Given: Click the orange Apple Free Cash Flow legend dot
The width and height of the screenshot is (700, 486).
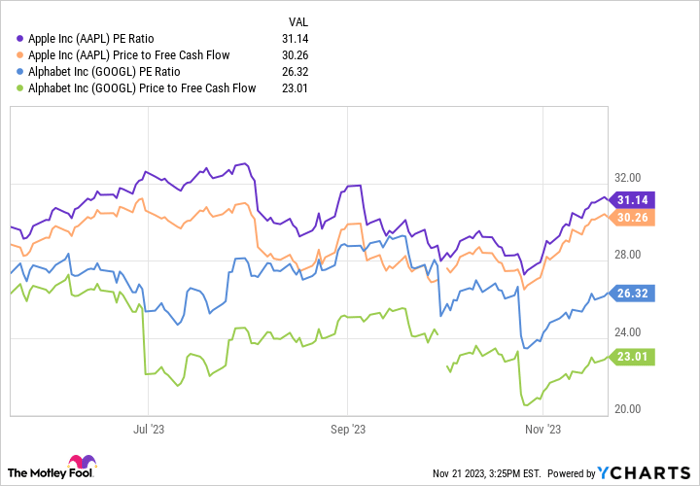Looking at the screenshot, I should [21, 54].
